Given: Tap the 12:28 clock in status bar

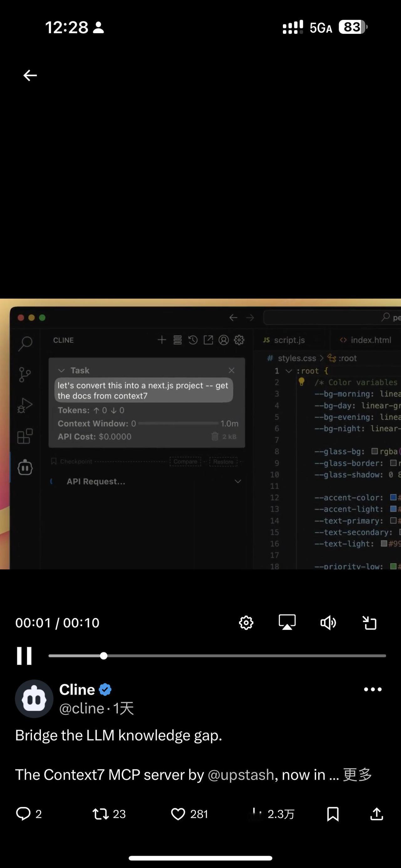Looking at the screenshot, I should [x=66, y=27].
